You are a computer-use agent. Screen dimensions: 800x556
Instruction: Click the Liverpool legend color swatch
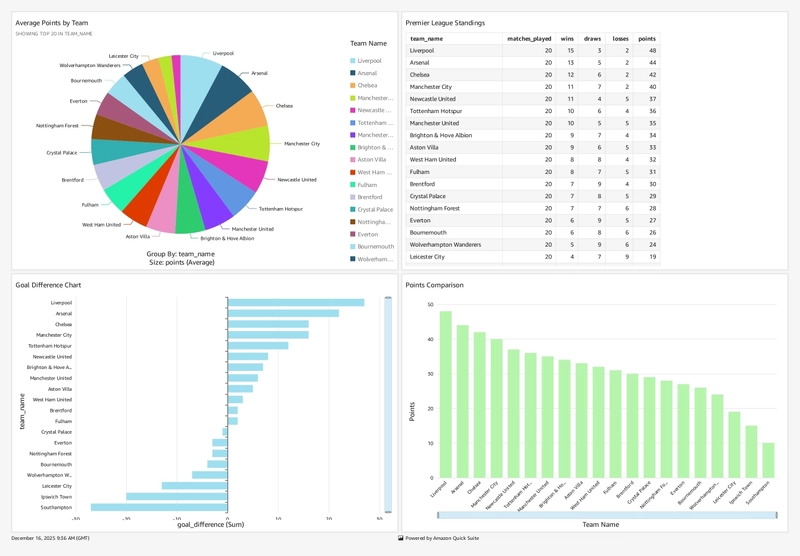[x=353, y=61]
